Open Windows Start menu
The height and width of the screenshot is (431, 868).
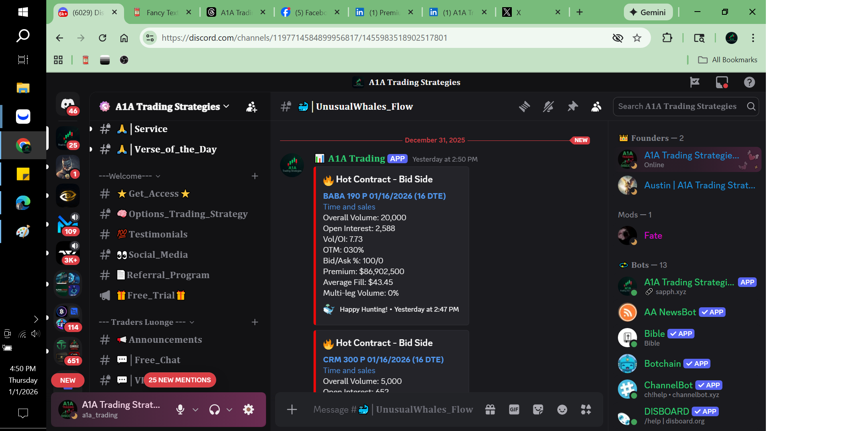23,12
